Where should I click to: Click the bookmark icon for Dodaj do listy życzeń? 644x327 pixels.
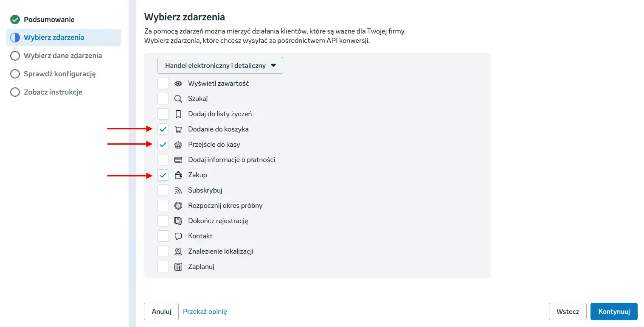click(178, 114)
